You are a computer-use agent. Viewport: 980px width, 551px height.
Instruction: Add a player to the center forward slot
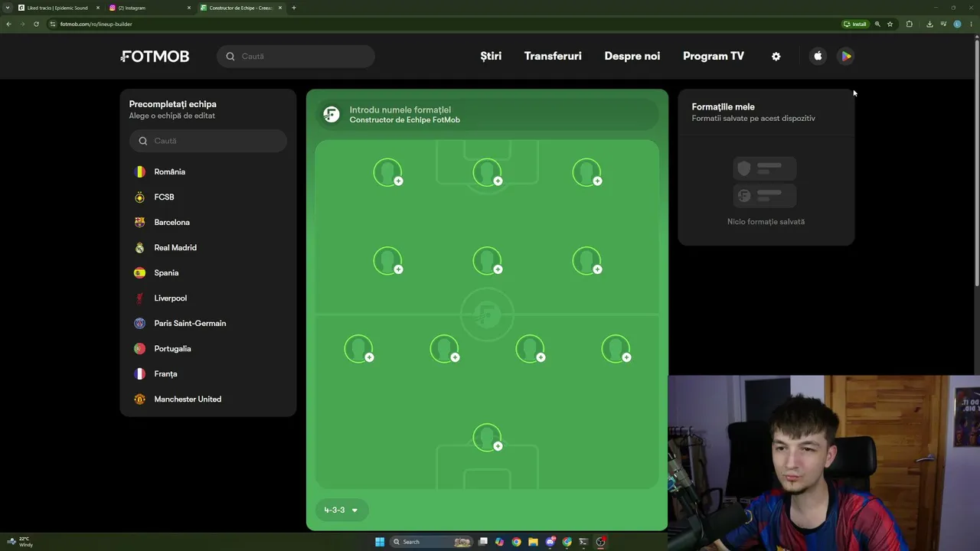(488, 172)
